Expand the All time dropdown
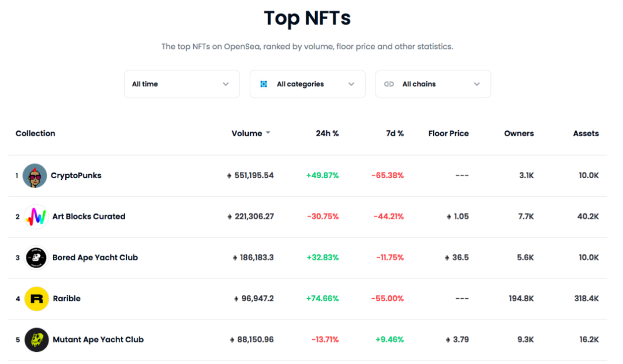The image size is (623, 364). tap(182, 84)
